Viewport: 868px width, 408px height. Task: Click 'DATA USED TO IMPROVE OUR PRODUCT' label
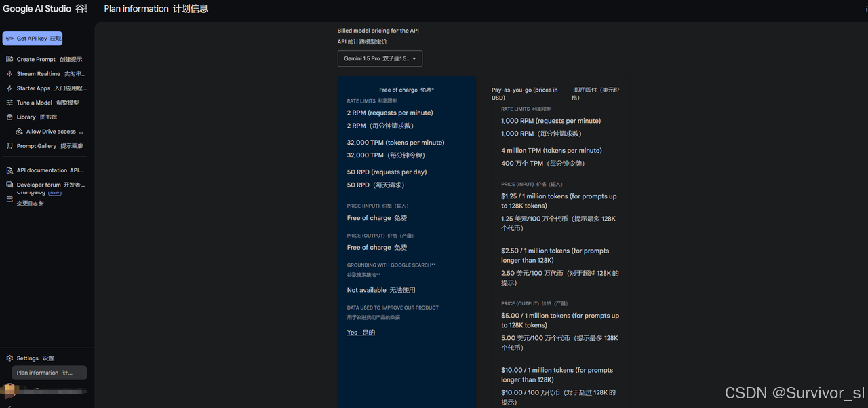[393, 308]
